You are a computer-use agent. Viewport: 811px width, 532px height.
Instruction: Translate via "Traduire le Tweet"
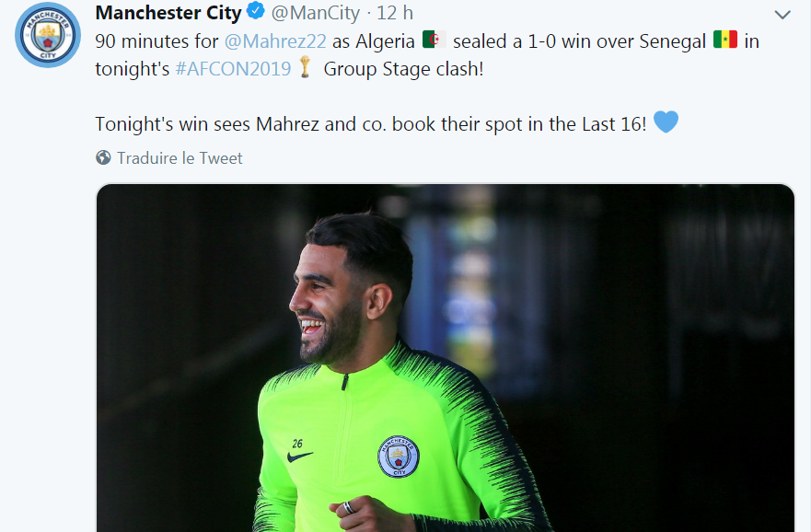(x=180, y=158)
